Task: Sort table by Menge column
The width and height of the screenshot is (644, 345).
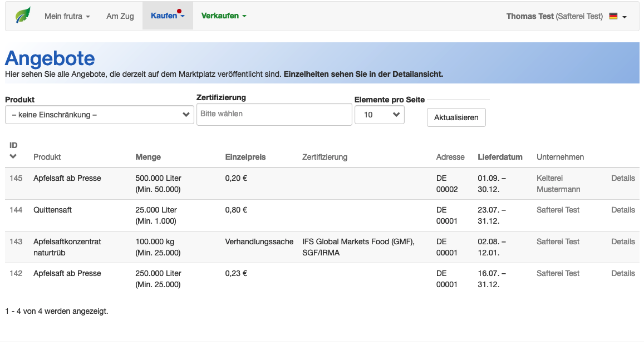Action: click(x=148, y=157)
